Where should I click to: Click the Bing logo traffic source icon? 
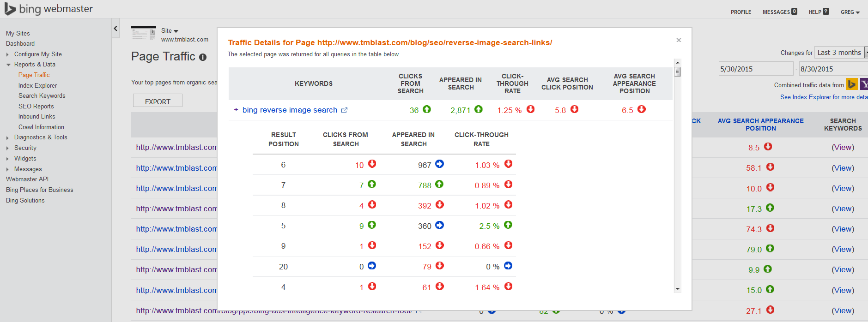tap(852, 84)
